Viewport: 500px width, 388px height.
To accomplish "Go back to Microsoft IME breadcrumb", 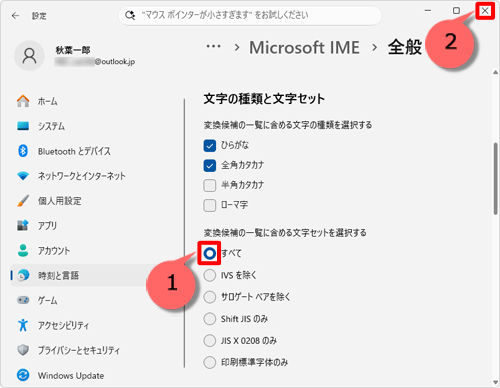I will click(305, 47).
